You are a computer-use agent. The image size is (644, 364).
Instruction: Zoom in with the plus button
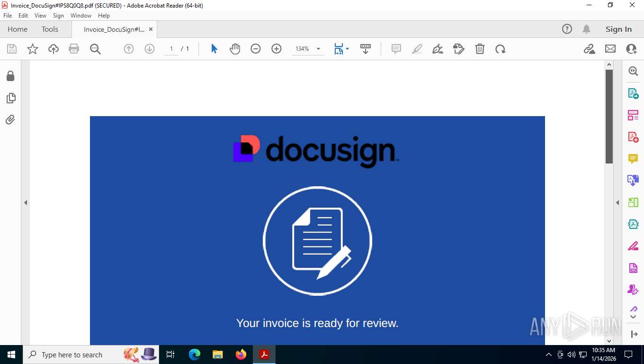[x=277, y=49]
